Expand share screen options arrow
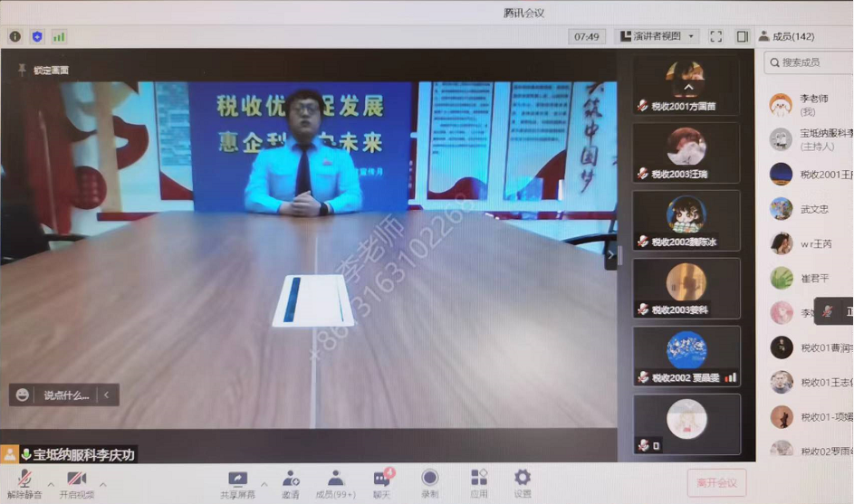 [264, 483]
